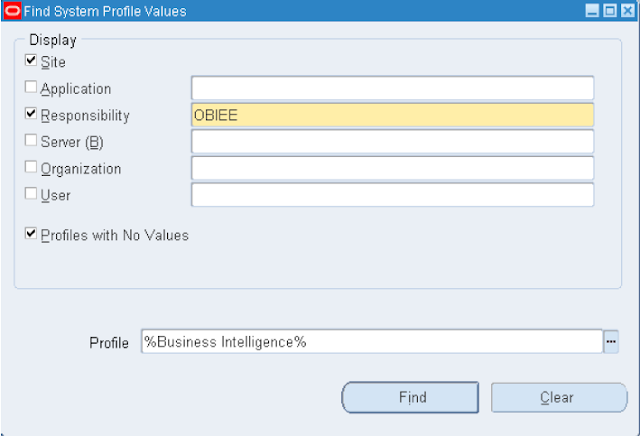Click the Oracle logo icon in title bar
640x436 pixels.
click(12, 11)
